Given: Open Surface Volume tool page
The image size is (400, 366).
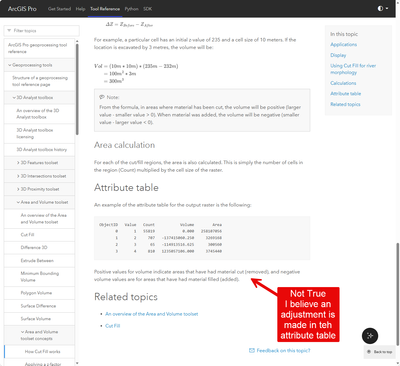Looking at the screenshot, I should pyautogui.click(x=39, y=319).
